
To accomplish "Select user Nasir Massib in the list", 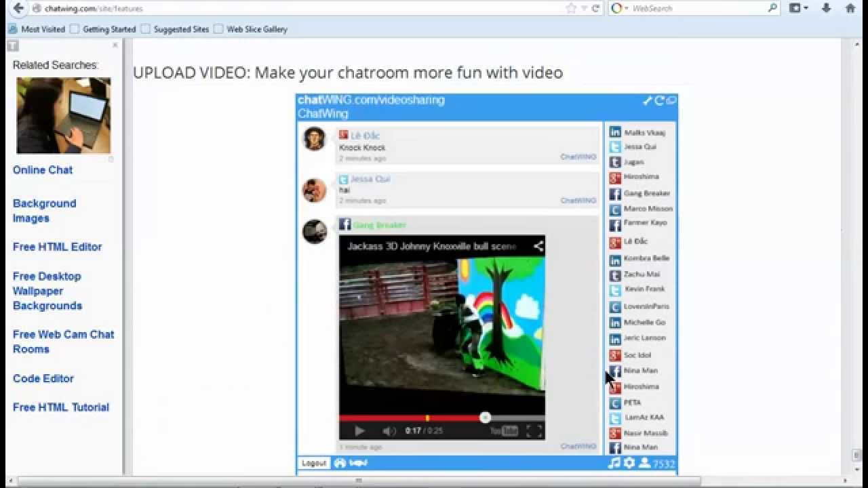I will pos(639,433).
